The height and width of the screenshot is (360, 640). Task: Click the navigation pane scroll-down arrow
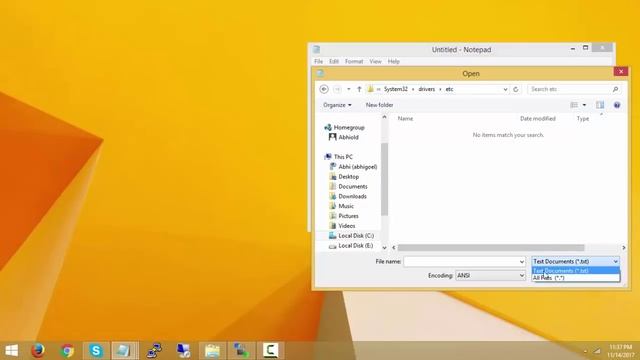coord(384,248)
